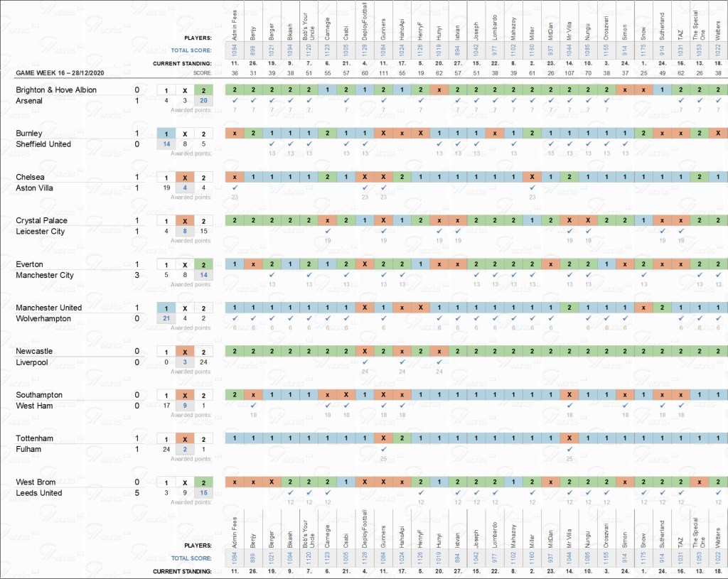Click Gunners' checkmark in the Tottenham–Fulham row
Screen dimensions: 728x579
click(x=383, y=449)
